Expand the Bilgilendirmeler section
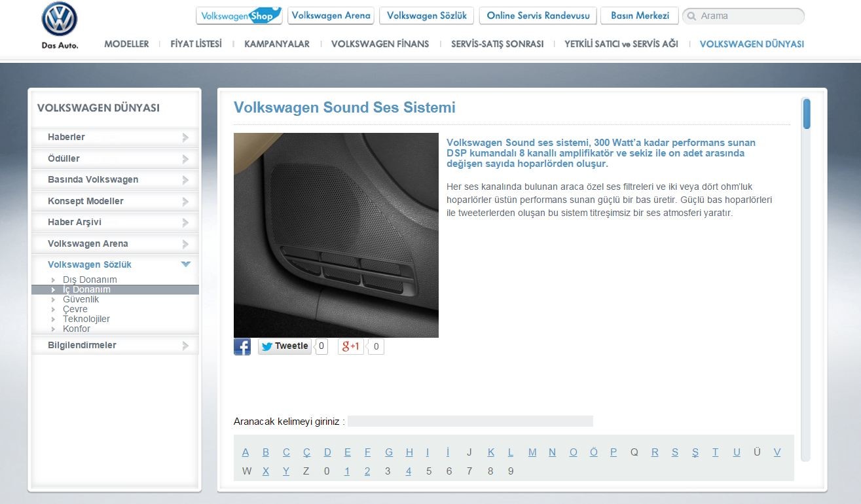The image size is (861, 504). coord(185,346)
